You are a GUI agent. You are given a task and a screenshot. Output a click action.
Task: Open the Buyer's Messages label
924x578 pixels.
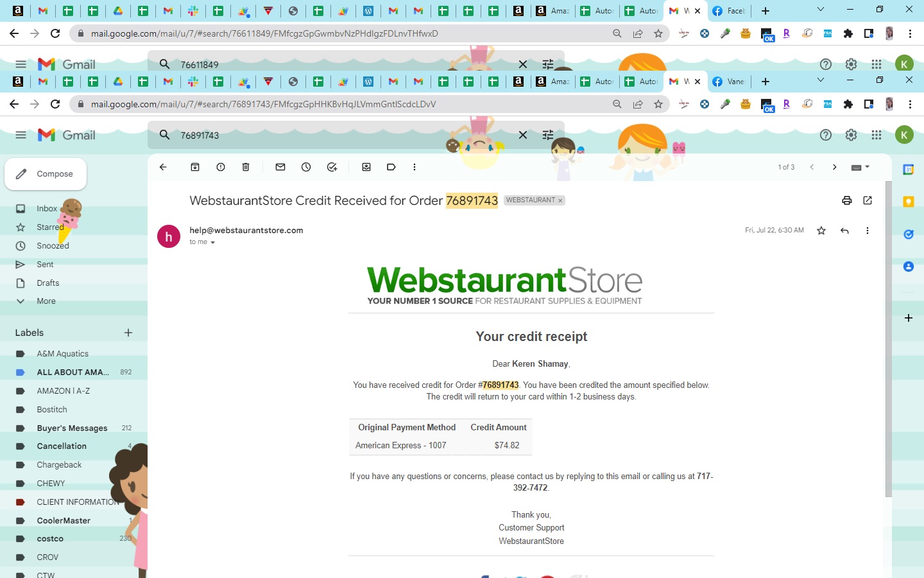[x=72, y=428]
